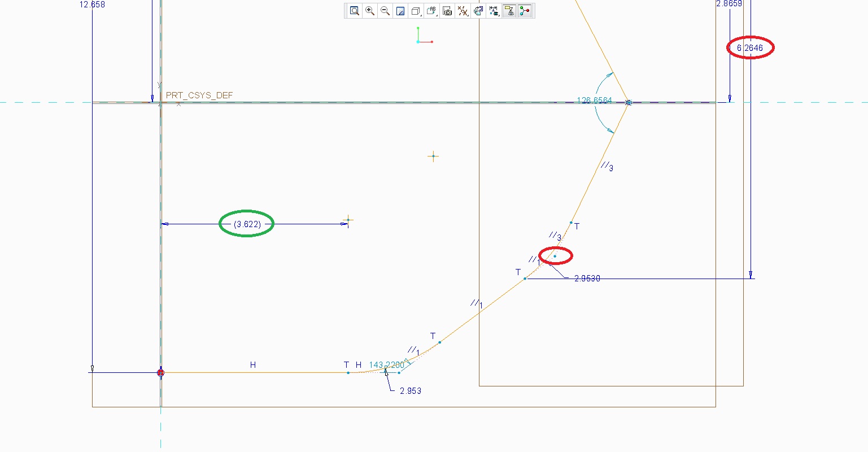This screenshot has width=868, height=452.
Task: Select the PRT_CSYS_DEF coordinate system label
Action: 199,95
